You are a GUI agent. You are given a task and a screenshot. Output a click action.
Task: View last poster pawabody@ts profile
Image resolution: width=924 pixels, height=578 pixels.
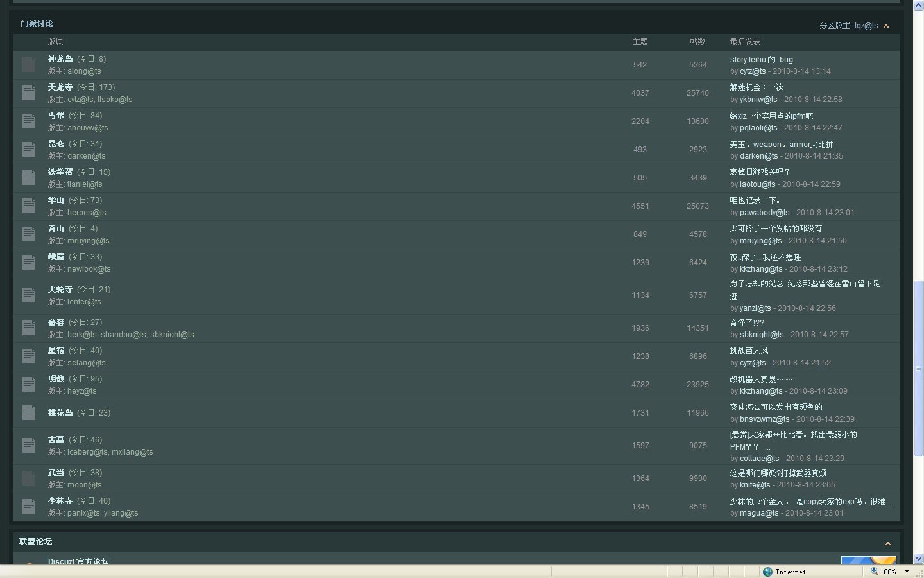[x=764, y=213]
